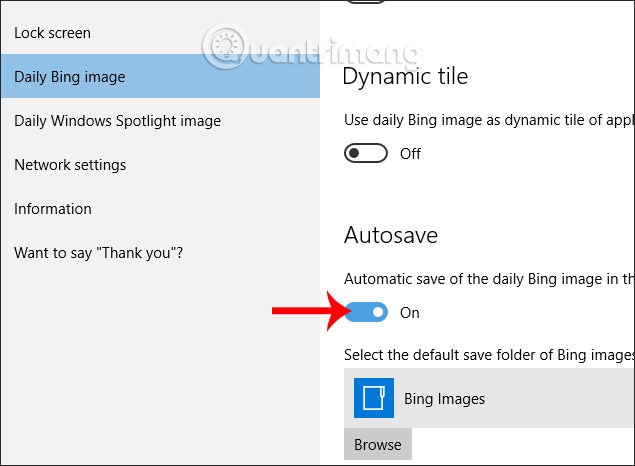
Task: Click the blue folder icon for Bing Images
Action: 373,398
